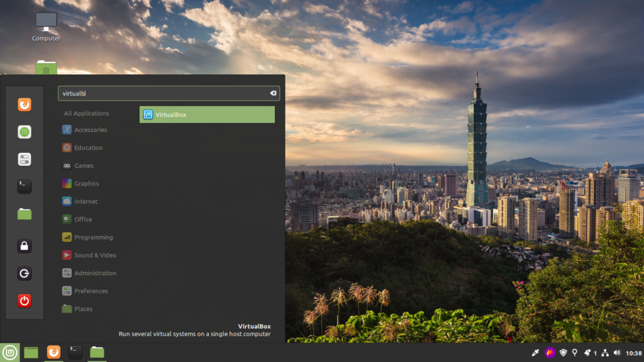Screen dimensions: 644x362
Task: Click the Linux Mint menu button
Action: pyautogui.click(x=9, y=352)
